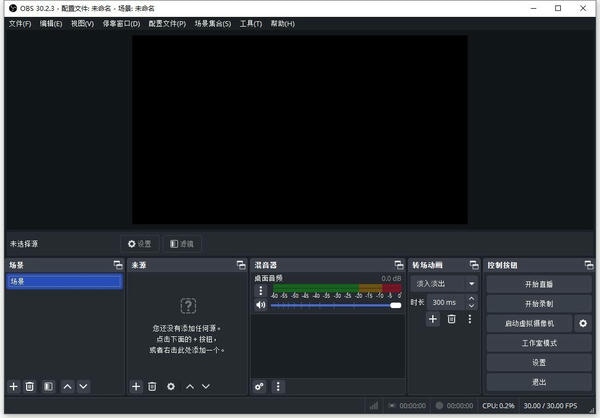Open the 停靠窗口(D) menu
This screenshot has width=600, height=418.
pos(121,24)
